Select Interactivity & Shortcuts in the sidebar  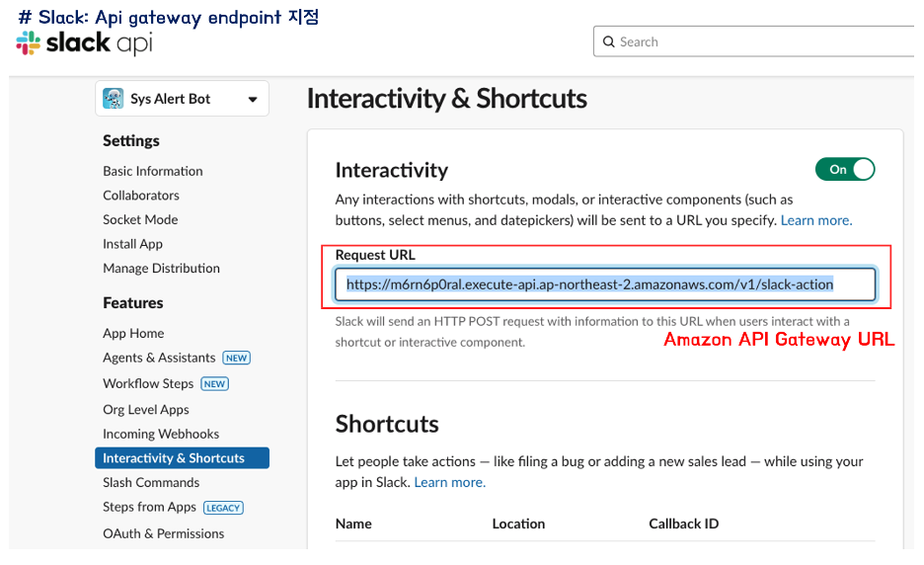(182, 458)
